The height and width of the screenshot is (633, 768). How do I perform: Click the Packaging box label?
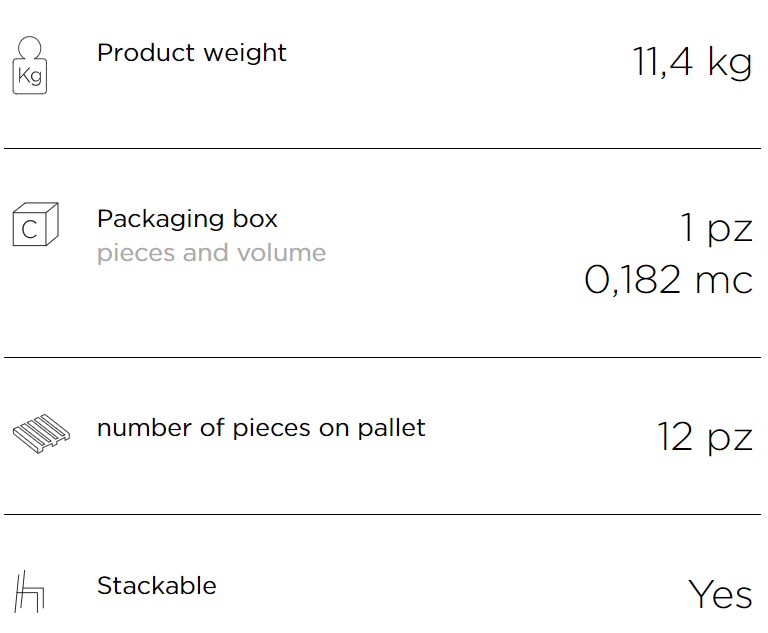[187, 219]
